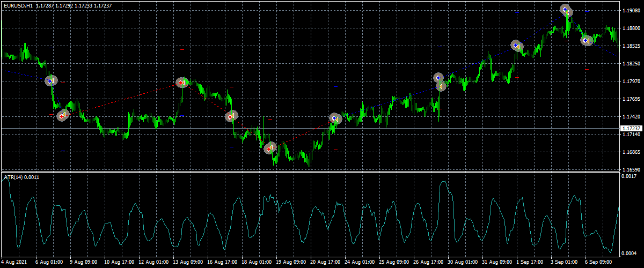Click the EURUSD,H1 symbol title text
Image resolution: width=644 pixels, height=268 pixels.
(x=18, y=5)
